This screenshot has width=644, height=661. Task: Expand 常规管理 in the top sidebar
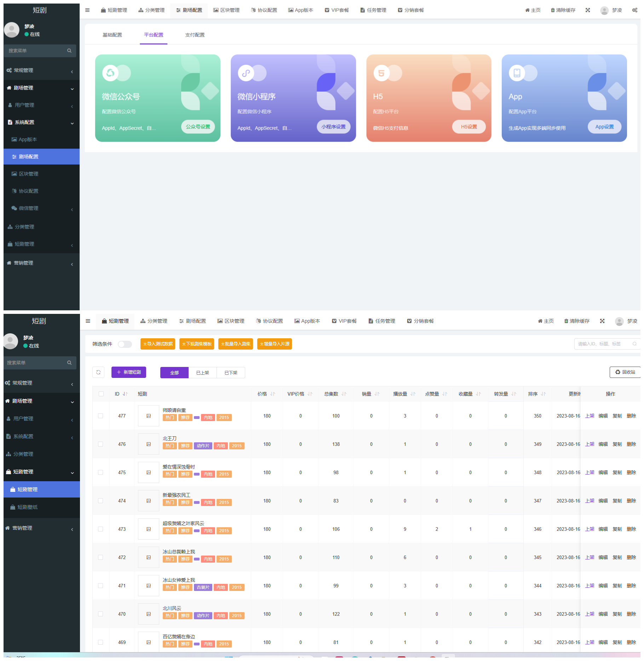pyautogui.click(x=40, y=70)
